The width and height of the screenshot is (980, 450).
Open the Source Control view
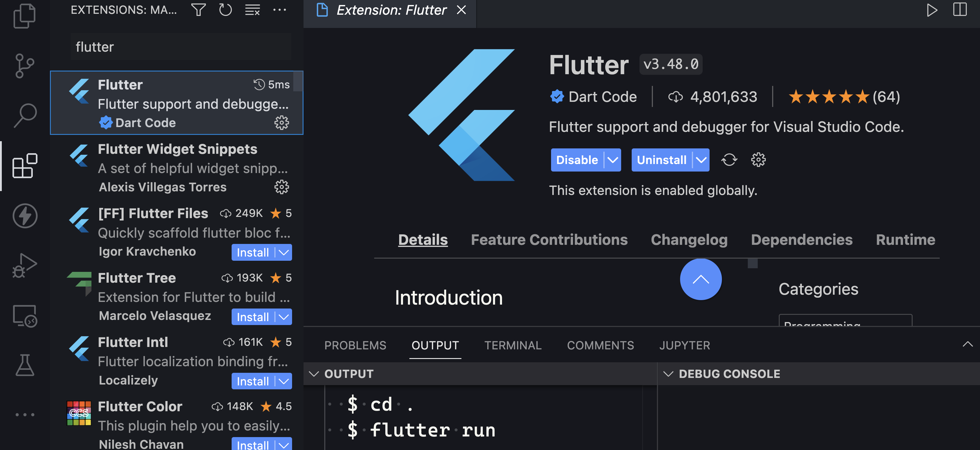click(x=25, y=65)
